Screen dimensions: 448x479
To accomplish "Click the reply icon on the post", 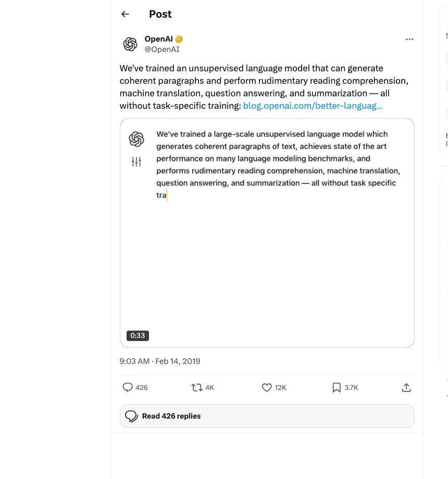I will pos(128,387).
